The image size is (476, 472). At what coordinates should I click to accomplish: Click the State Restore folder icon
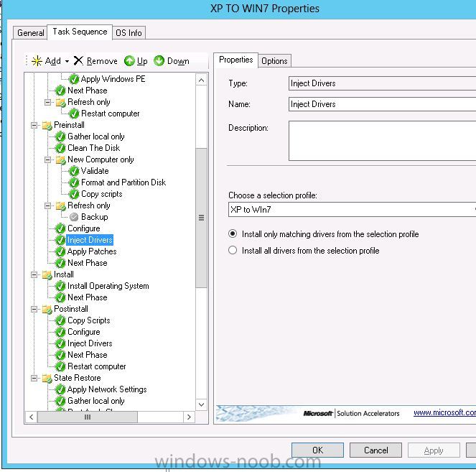click(x=47, y=378)
